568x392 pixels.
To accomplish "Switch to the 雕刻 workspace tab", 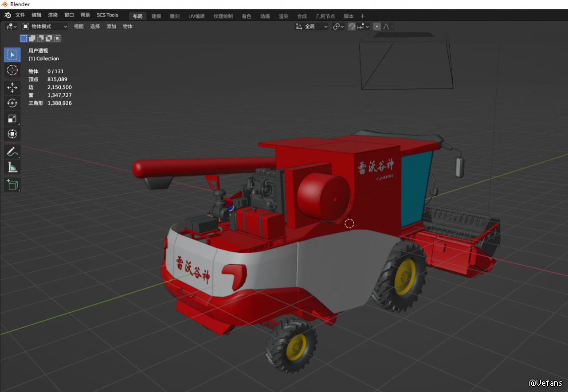I will tap(175, 16).
